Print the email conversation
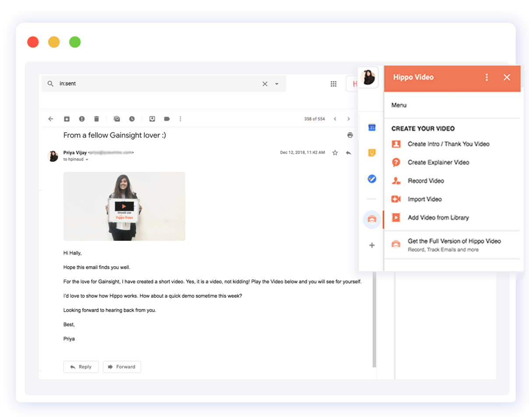 click(x=349, y=135)
